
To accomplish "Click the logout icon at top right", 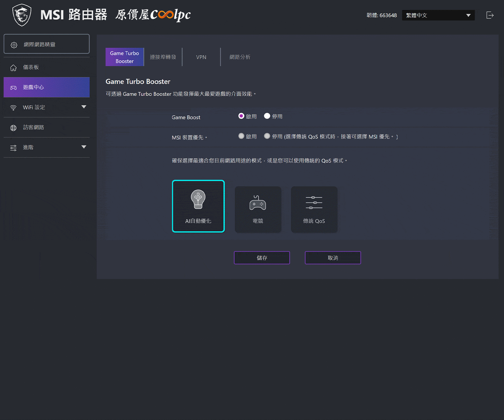I will click(x=490, y=15).
